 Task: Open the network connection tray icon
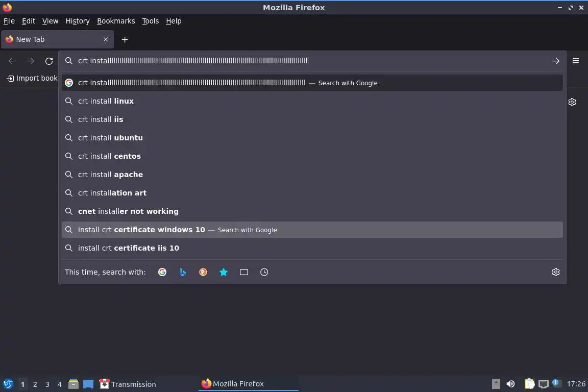tap(544, 384)
